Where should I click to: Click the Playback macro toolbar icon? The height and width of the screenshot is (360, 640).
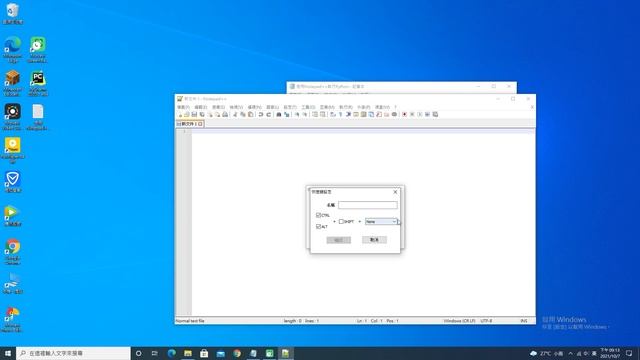point(420,115)
